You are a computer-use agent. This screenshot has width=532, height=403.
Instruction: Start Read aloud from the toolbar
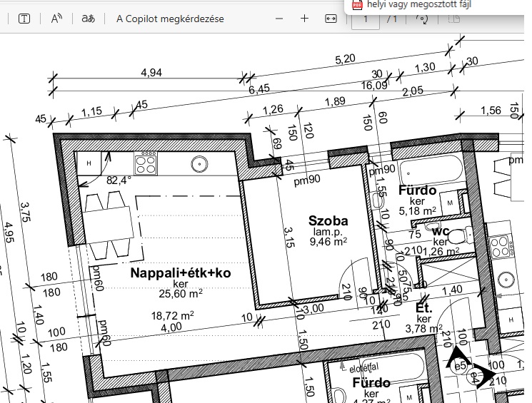coord(57,19)
